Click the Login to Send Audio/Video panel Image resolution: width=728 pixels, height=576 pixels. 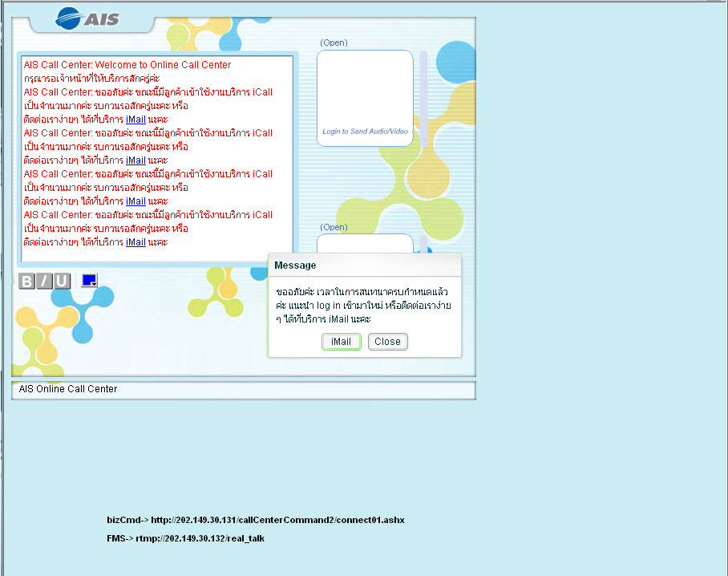pyautogui.click(x=365, y=99)
